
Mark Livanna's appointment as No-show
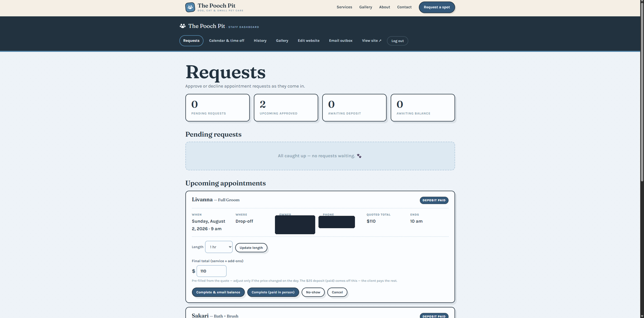(313, 292)
